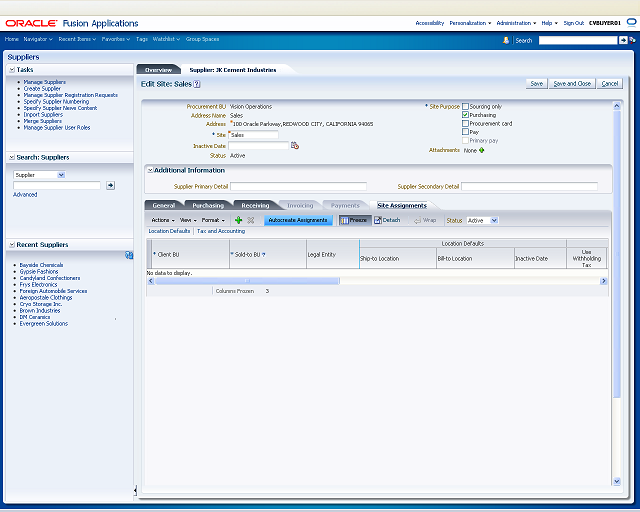Click the Cancel button
The image size is (640, 512).
610,84
